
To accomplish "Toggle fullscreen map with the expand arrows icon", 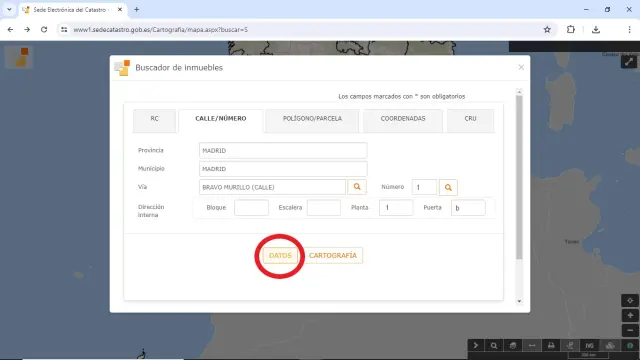I will (629, 62).
